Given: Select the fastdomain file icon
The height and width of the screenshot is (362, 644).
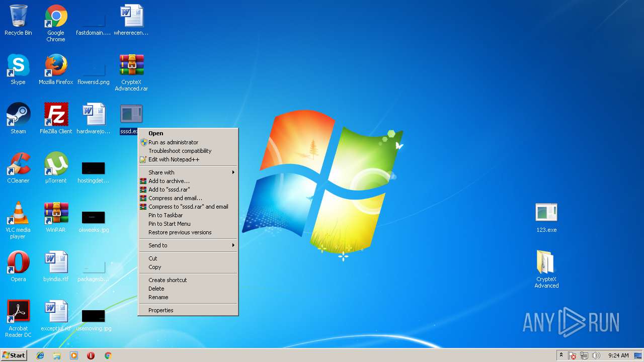Looking at the screenshot, I should point(94,20).
